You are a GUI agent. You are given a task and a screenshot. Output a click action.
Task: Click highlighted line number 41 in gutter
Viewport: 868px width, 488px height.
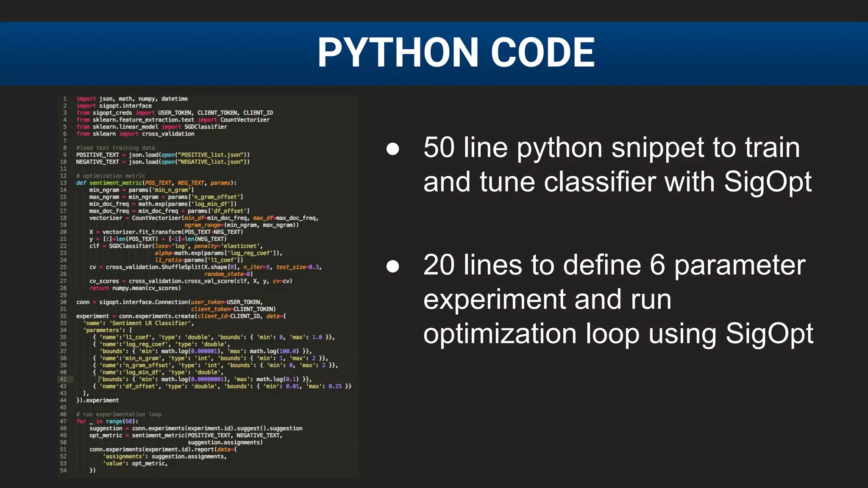coord(63,380)
